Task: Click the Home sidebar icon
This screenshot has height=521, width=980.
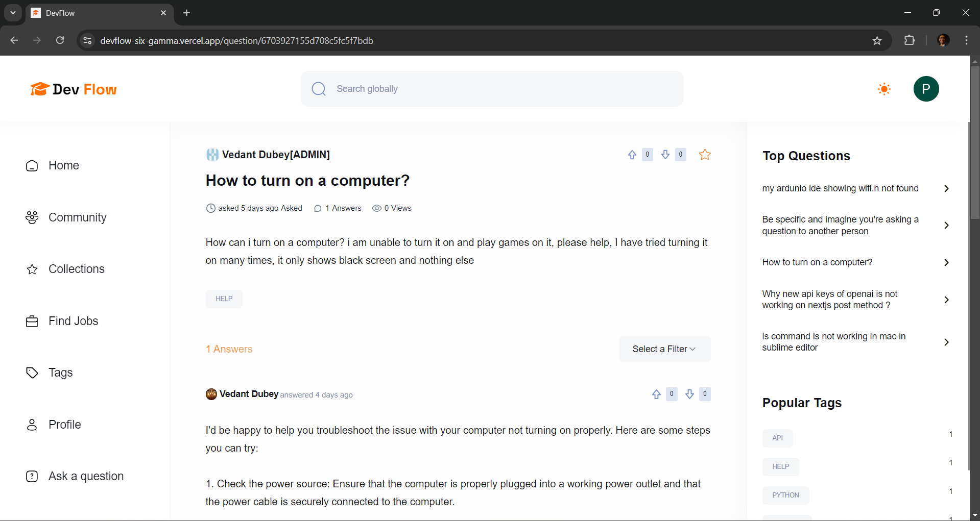Action: tap(32, 166)
